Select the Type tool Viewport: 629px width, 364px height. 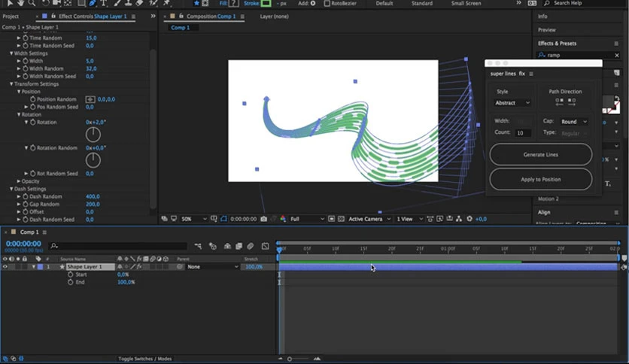104,3
